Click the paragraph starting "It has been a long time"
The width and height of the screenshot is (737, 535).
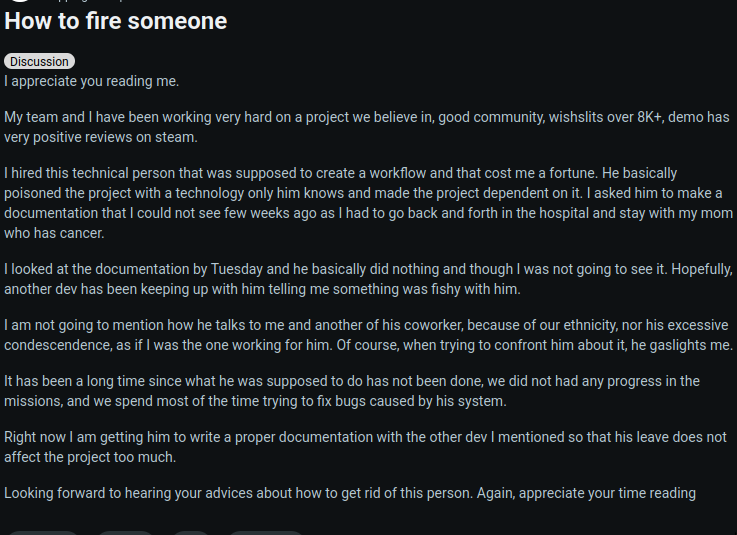pyautogui.click(x=352, y=391)
